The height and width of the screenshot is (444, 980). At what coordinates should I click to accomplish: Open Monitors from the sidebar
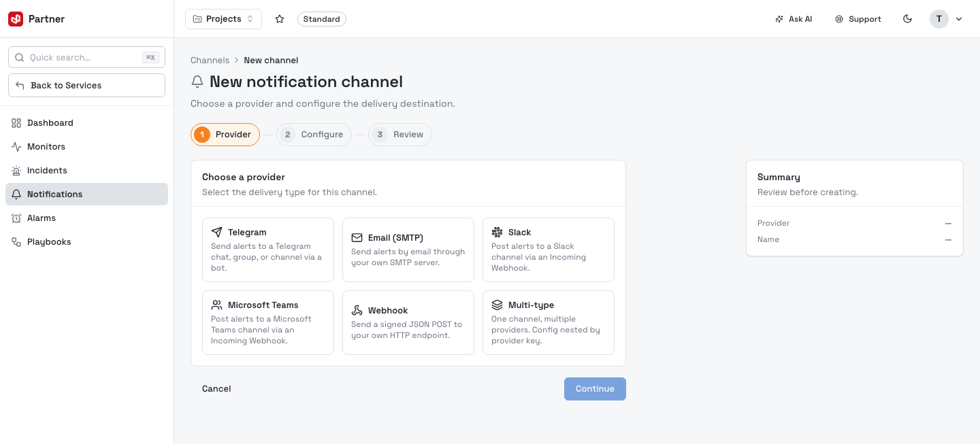tap(86, 147)
